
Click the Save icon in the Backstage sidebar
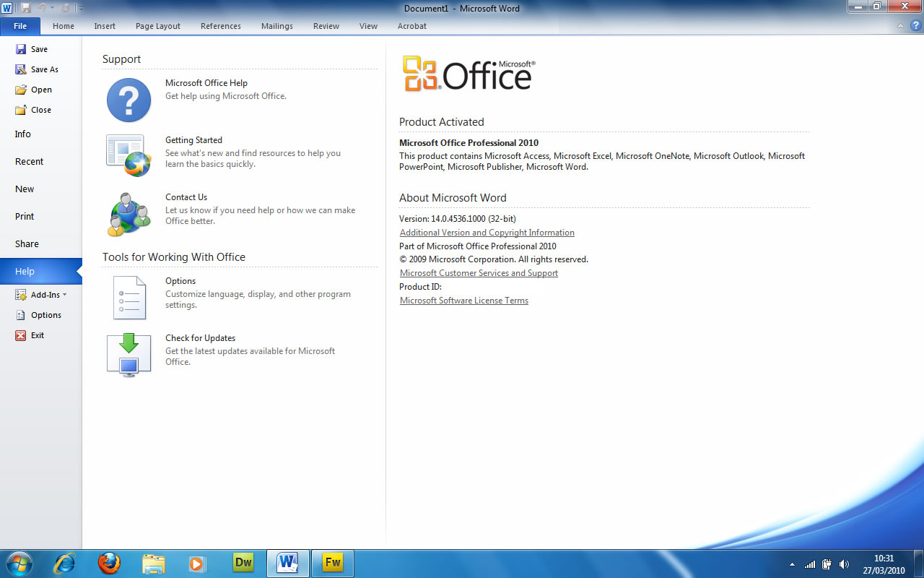tap(21, 49)
